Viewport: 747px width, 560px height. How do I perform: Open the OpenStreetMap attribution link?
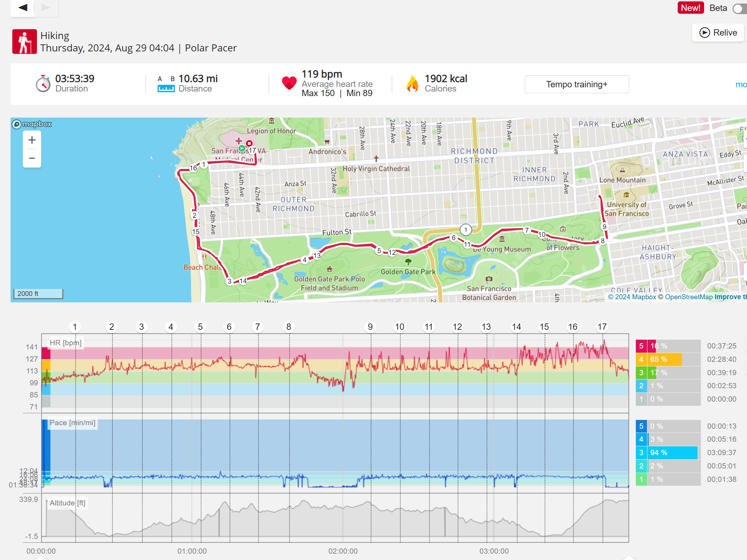pyautogui.click(x=688, y=297)
